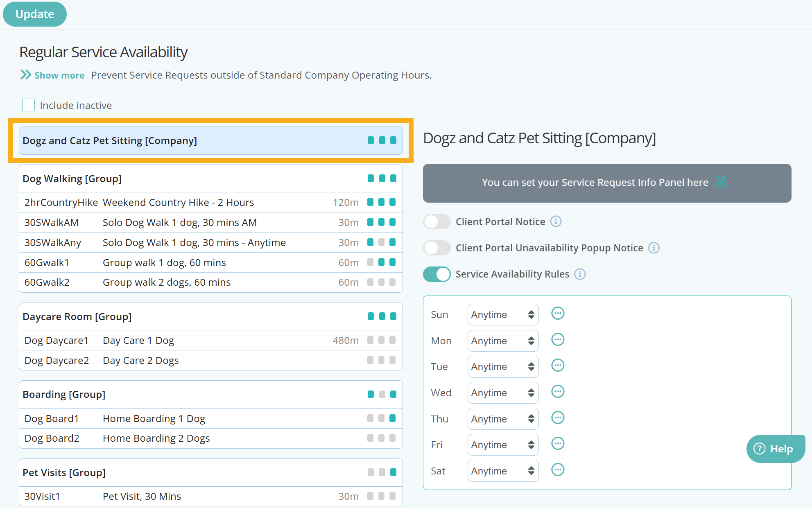Disable the Service Availability Rules toggle
Screen dimensions: 812x508
437,274
